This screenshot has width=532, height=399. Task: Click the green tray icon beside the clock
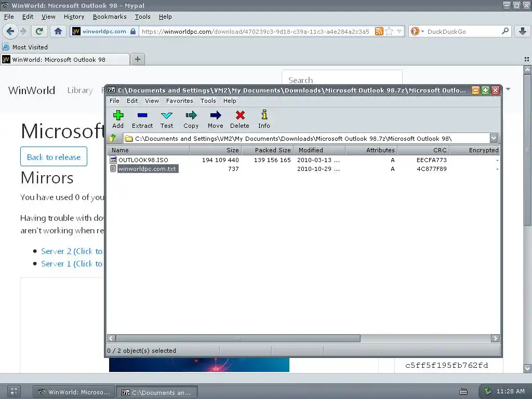pos(487,391)
